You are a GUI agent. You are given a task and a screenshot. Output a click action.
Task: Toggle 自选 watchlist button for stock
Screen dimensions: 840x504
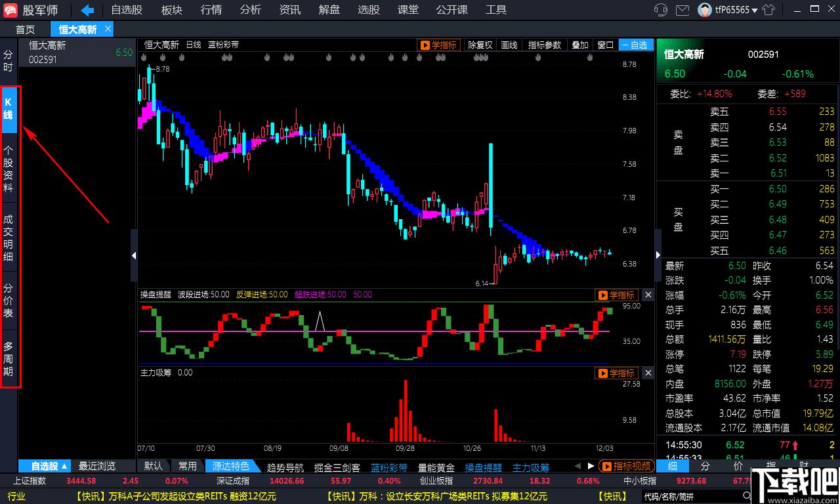pyautogui.click(x=635, y=45)
